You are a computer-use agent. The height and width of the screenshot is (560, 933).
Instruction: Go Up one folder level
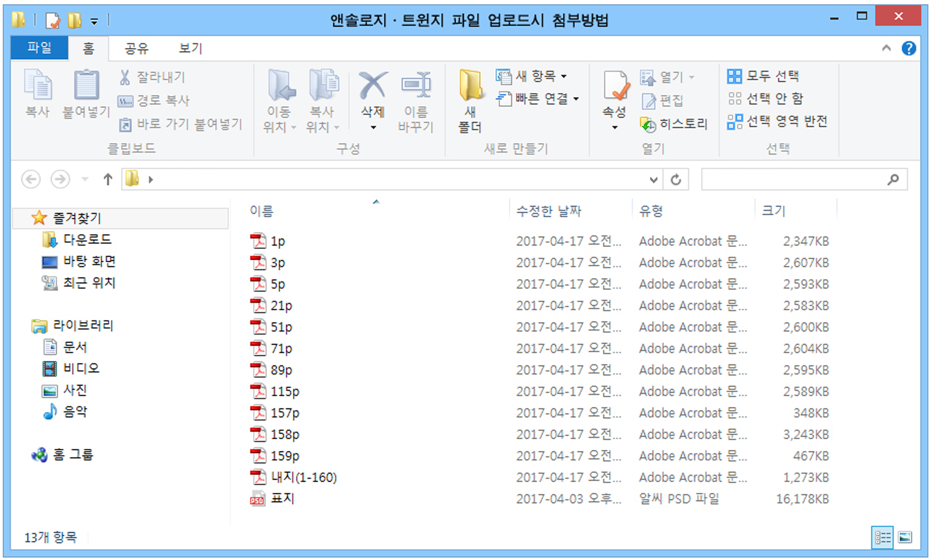pos(108,179)
